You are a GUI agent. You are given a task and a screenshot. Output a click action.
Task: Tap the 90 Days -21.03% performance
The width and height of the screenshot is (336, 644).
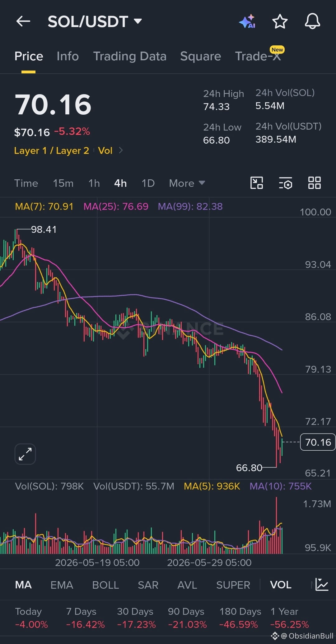click(x=187, y=618)
